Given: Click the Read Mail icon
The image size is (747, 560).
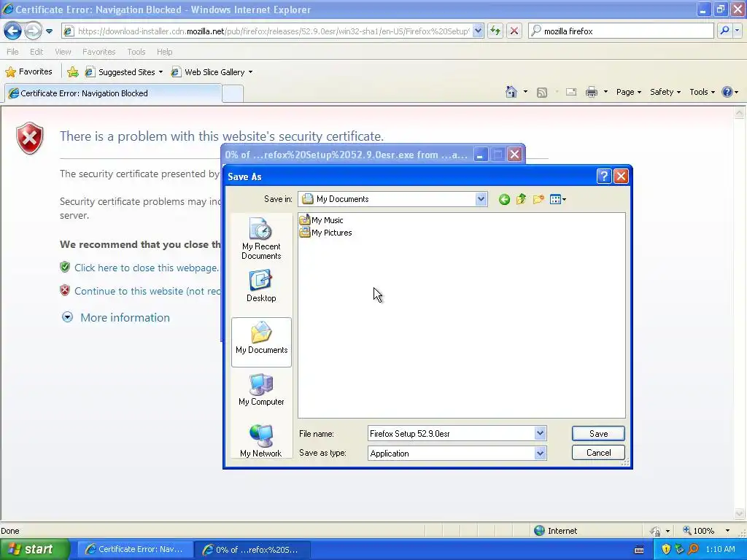Looking at the screenshot, I should coord(571,92).
